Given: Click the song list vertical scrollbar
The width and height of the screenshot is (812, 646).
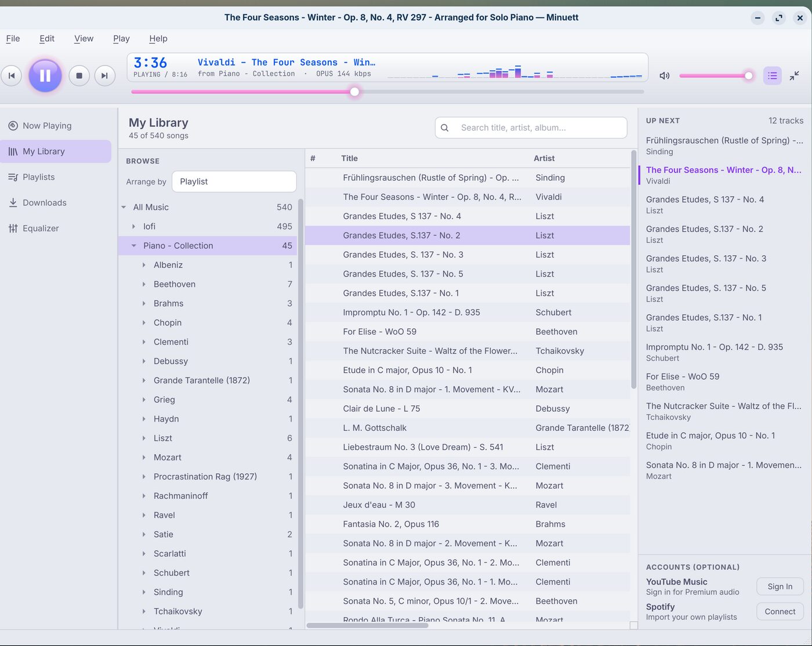Looking at the screenshot, I should pos(633,270).
